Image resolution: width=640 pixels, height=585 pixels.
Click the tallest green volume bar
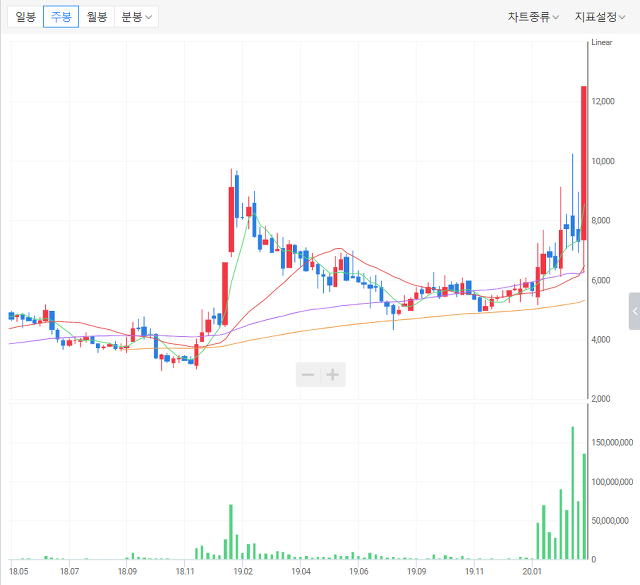coord(573,493)
